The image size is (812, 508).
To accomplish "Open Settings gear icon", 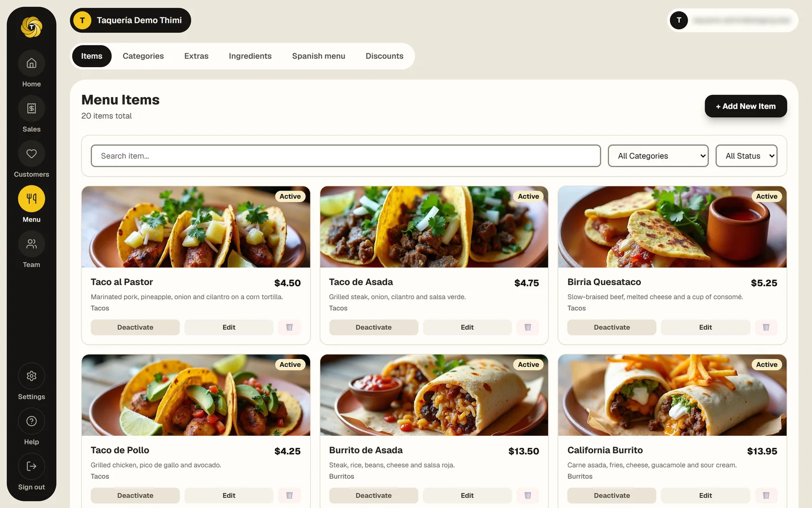I will [31, 376].
